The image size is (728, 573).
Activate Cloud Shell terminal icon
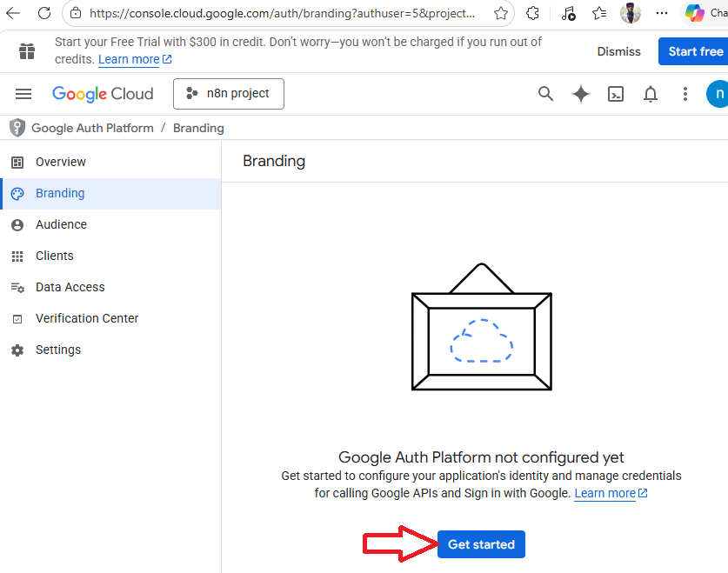(x=616, y=94)
